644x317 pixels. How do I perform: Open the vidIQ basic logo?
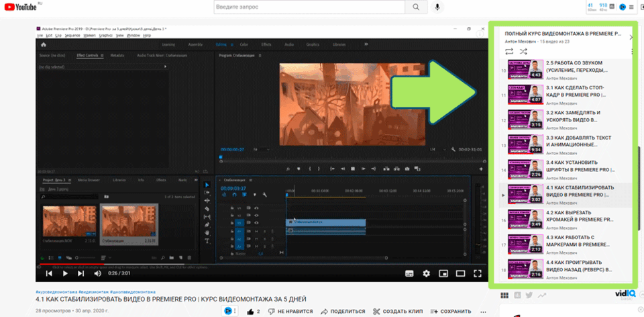tap(625, 295)
